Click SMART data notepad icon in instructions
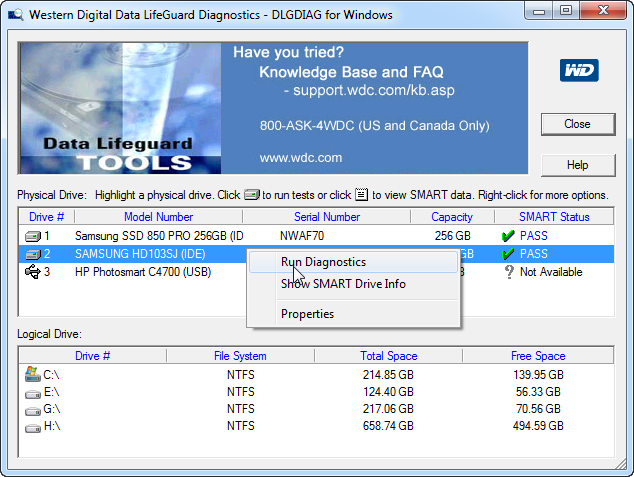Image resolution: width=634 pixels, height=477 pixels. click(361, 195)
